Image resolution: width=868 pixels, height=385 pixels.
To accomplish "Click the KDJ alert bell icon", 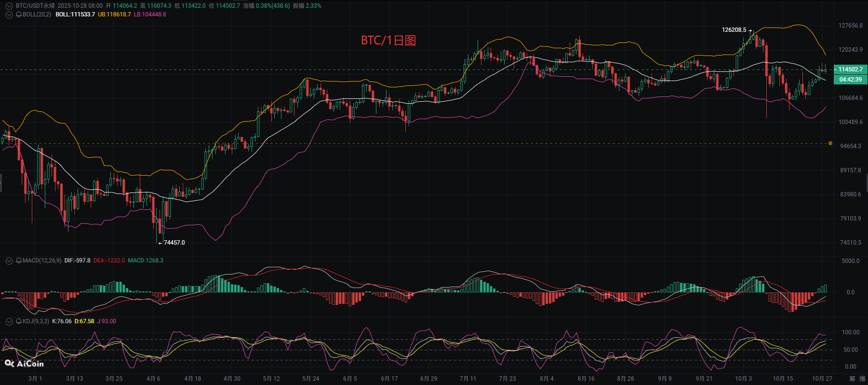I will coord(19,321).
